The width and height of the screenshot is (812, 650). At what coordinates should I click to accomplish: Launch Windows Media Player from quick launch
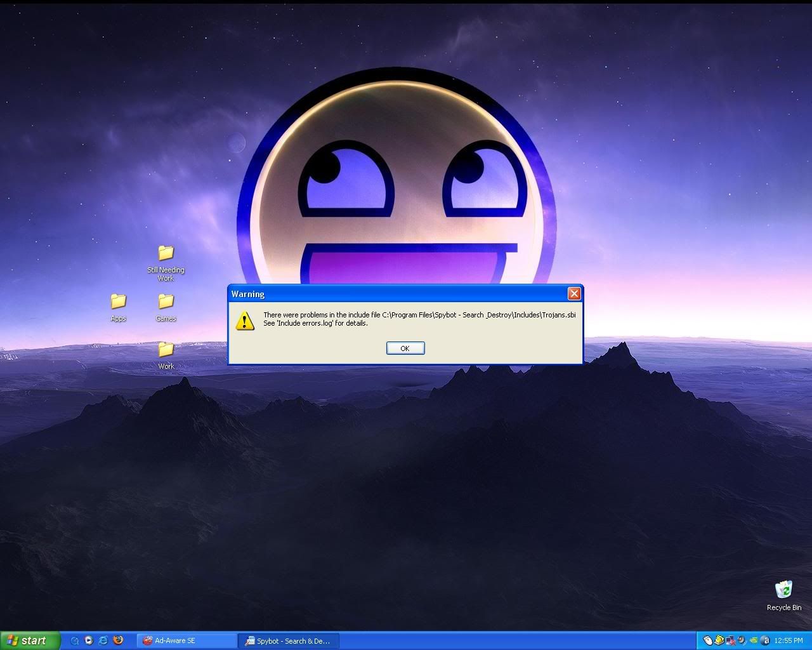pyautogui.click(x=89, y=640)
